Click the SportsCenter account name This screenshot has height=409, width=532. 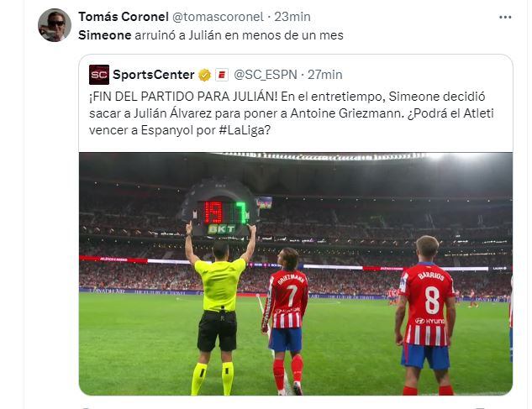pyautogui.click(x=153, y=75)
